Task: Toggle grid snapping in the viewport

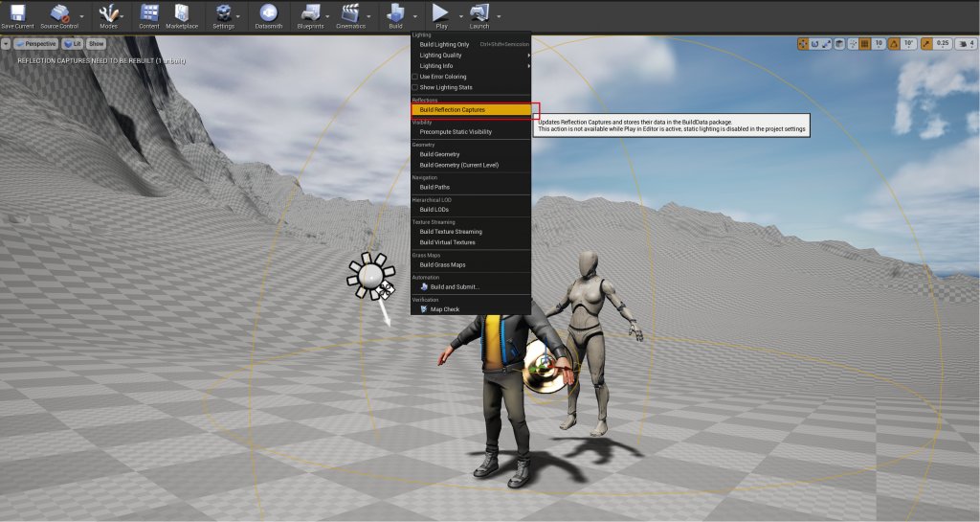Action: point(865,44)
